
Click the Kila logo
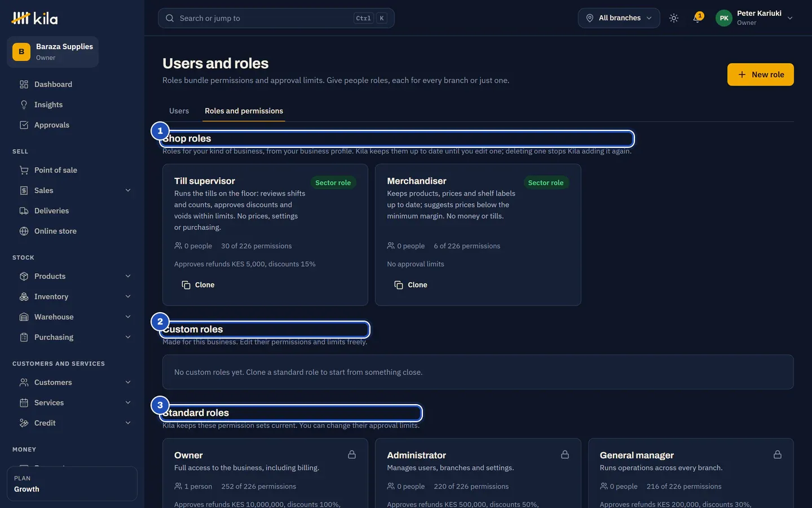pyautogui.click(x=34, y=18)
